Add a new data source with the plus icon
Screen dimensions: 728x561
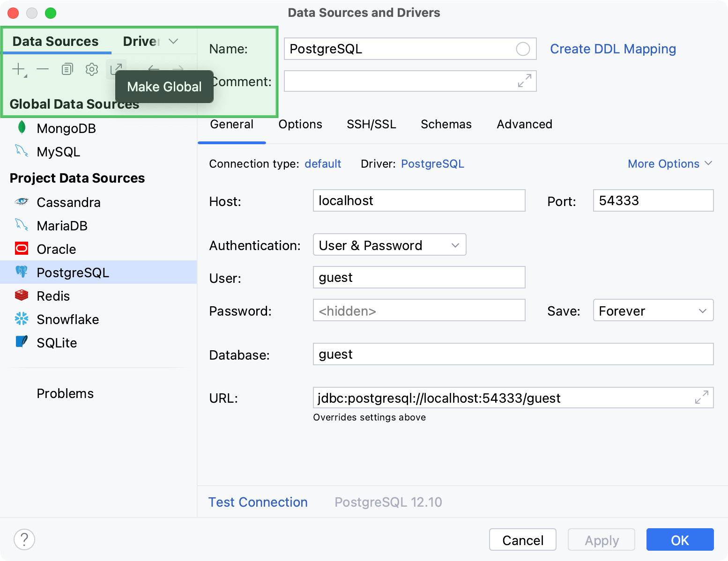coord(17,69)
